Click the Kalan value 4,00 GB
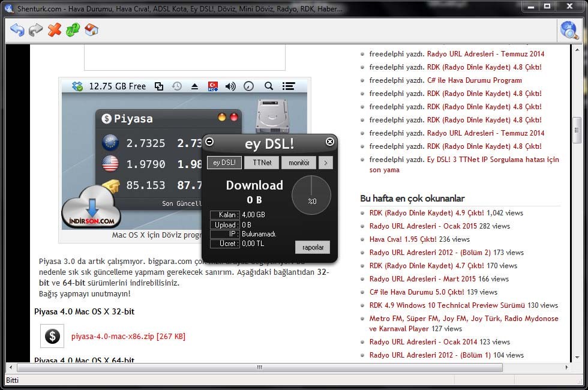This screenshot has height=390, width=588. [x=253, y=215]
